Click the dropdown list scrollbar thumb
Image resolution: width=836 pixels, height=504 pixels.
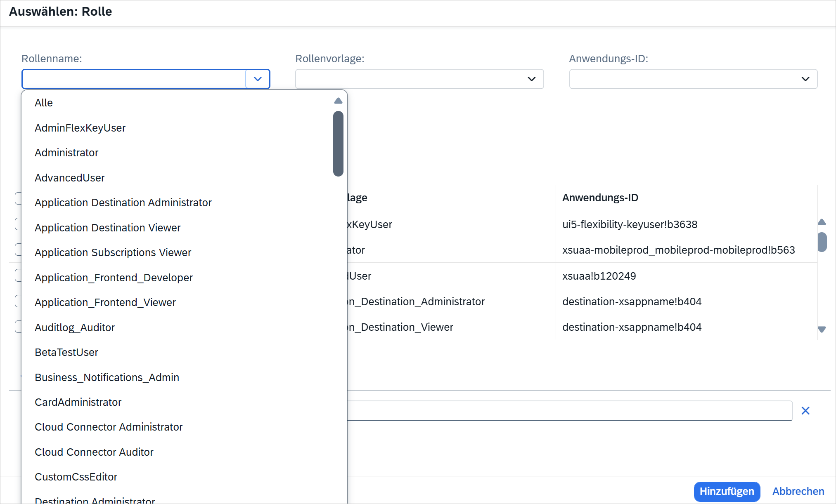click(x=338, y=144)
